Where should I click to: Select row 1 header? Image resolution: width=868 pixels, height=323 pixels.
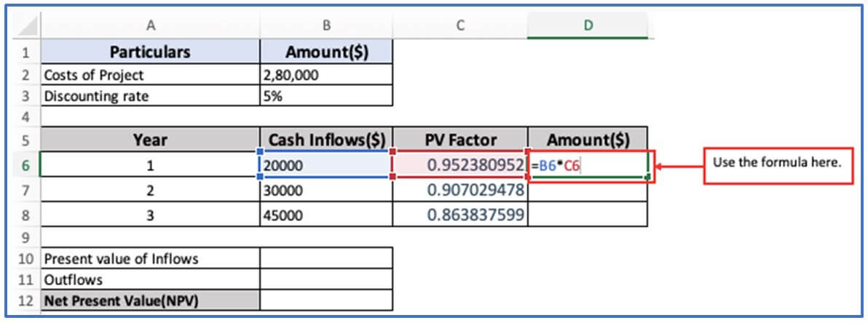[x=26, y=52]
